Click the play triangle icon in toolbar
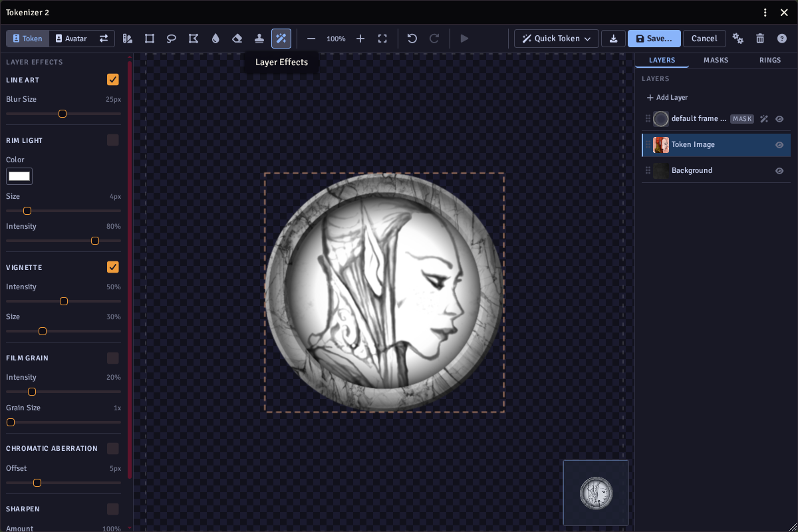Image resolution: width=798 pixels, height=532 pixels. [464, 39]
